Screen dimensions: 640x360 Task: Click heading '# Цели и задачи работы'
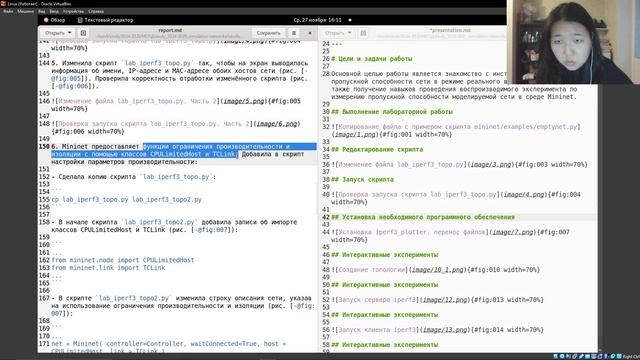click(372, 59)
